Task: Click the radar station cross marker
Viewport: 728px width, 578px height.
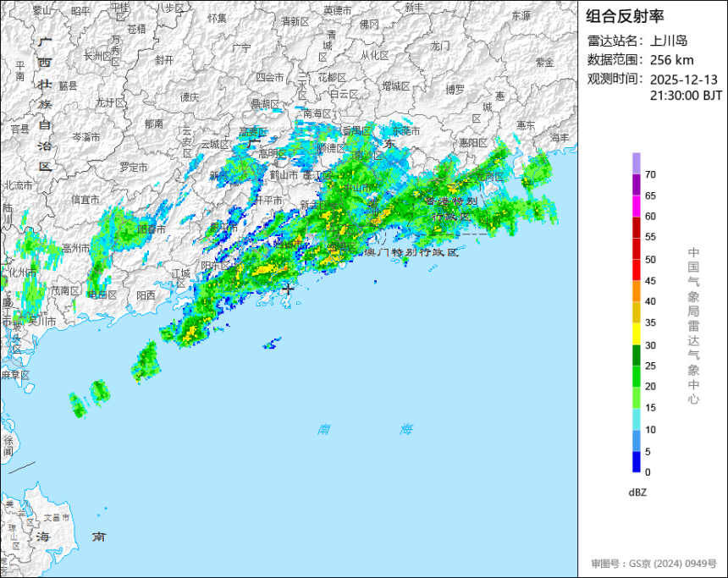Action: point(289,289)
